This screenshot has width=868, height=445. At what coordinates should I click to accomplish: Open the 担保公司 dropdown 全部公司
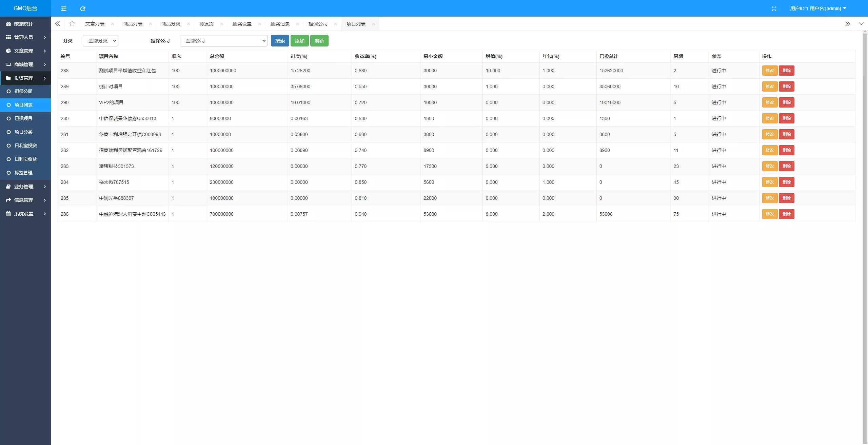pyautogui.click(x=224, y=41)
